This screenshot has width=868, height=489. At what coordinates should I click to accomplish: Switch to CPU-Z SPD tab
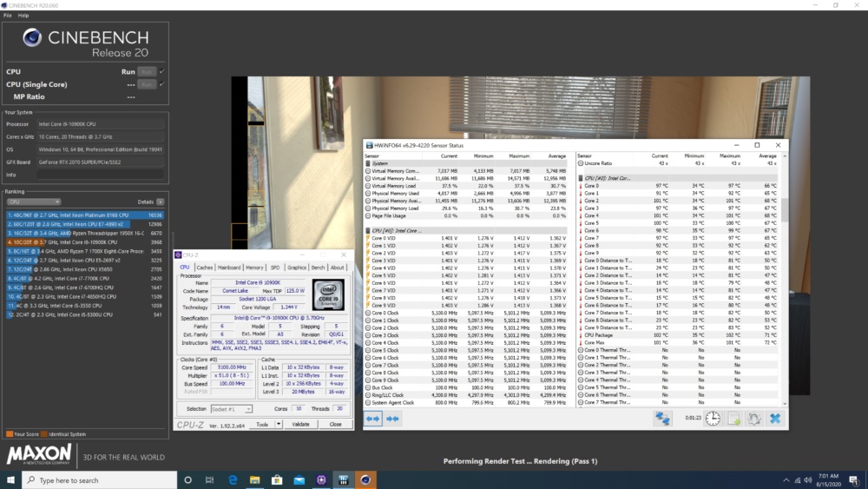(275, 268)
